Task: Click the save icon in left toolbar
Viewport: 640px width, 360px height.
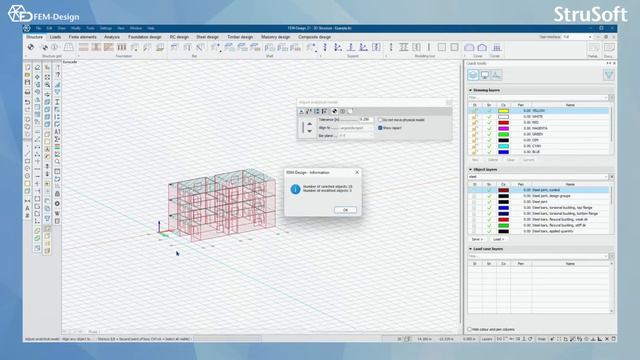Action: tap(27, 83)
